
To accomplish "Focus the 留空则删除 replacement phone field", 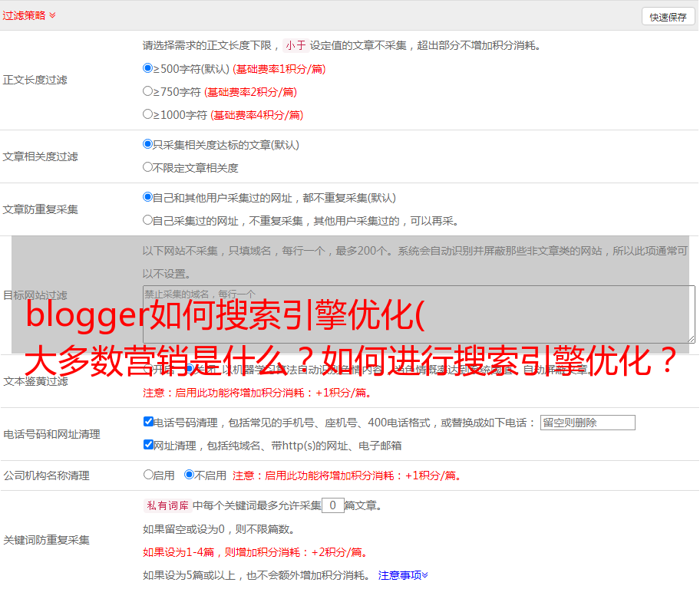I will click(x=587, y=423).
